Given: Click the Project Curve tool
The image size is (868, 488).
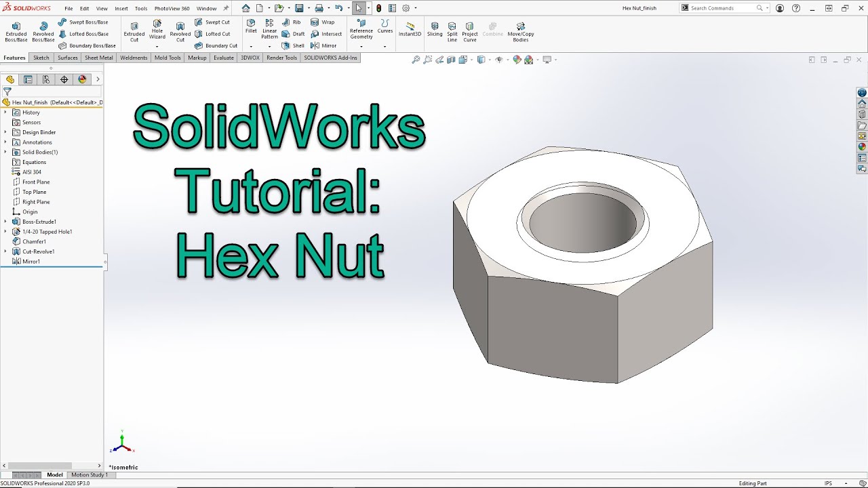Looking at the screenshot, I should point(470,32).
